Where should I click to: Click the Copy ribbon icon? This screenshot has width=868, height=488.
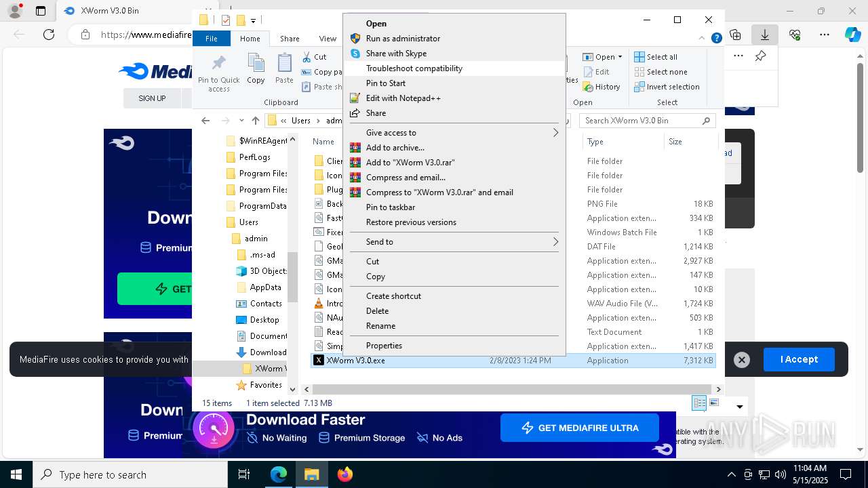256,63
